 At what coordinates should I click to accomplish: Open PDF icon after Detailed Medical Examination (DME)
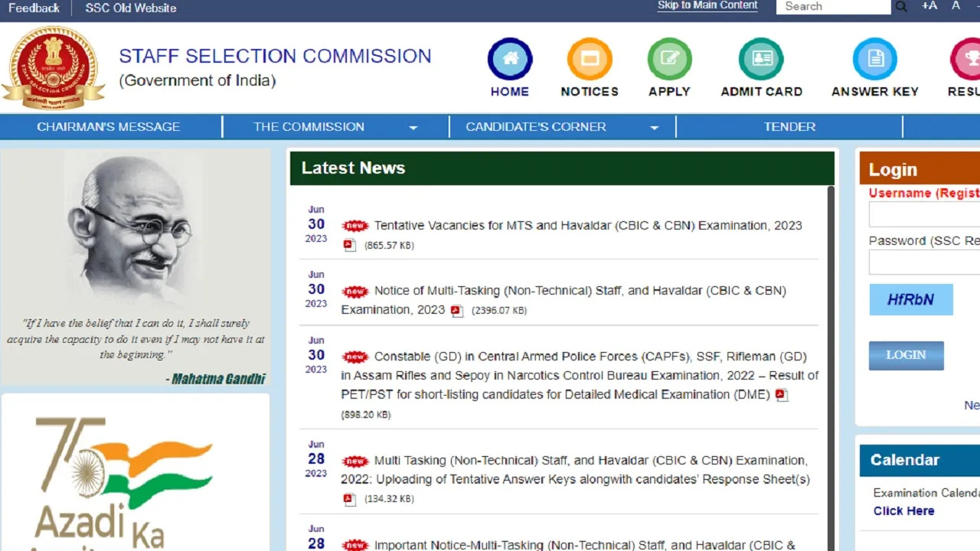781,395
